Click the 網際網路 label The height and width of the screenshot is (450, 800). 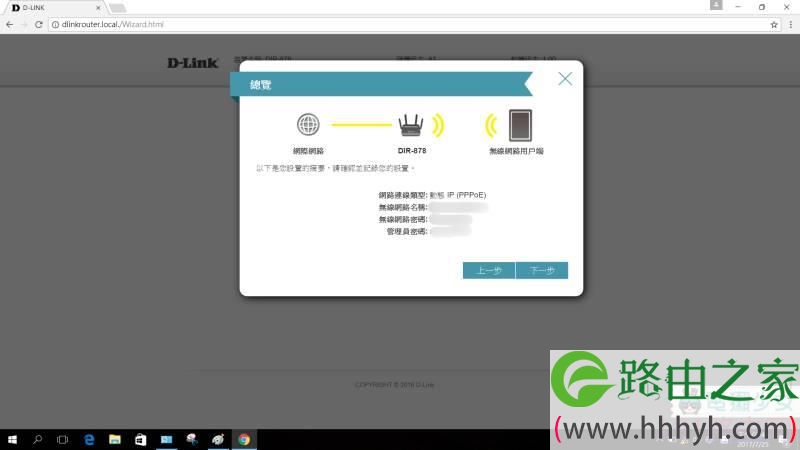click(x=308, y=151)
